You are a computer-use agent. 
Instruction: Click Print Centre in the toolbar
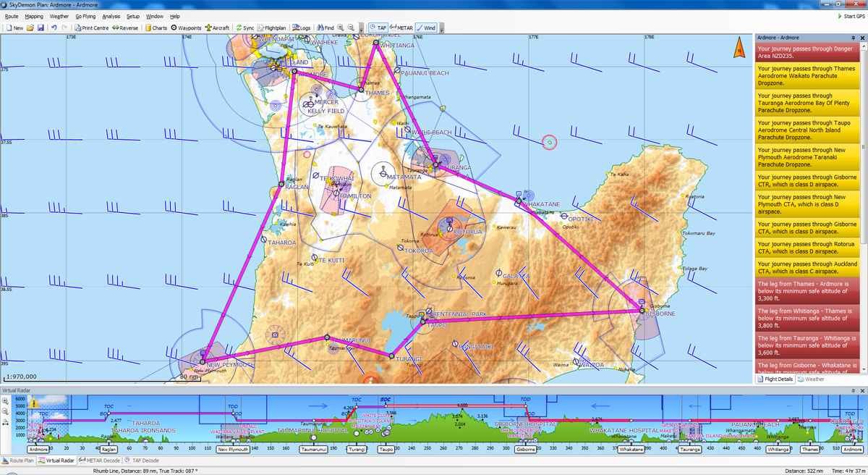tap(90, 28)
